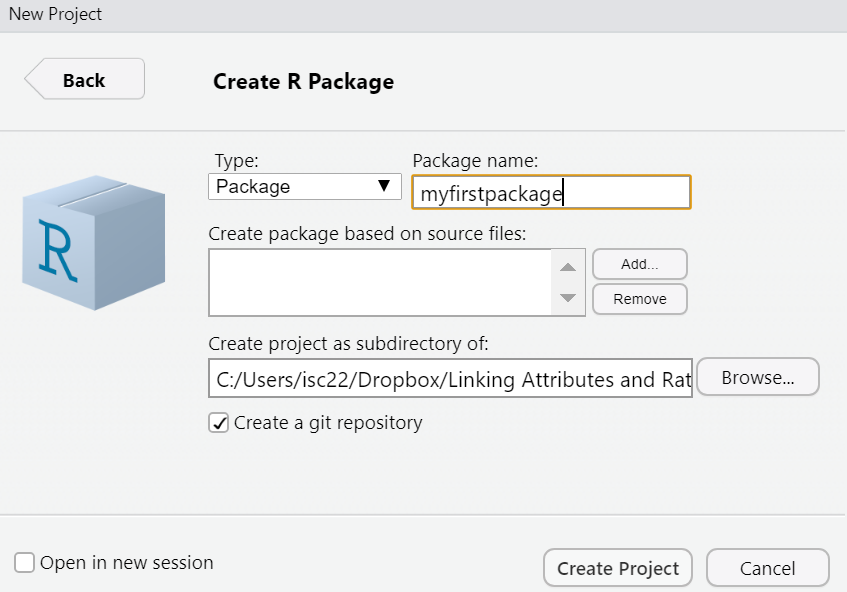Click the upward scroll arrow beside source files
Image resolution: width=847 pixels, height=592 pixels.
click(568, 267)
